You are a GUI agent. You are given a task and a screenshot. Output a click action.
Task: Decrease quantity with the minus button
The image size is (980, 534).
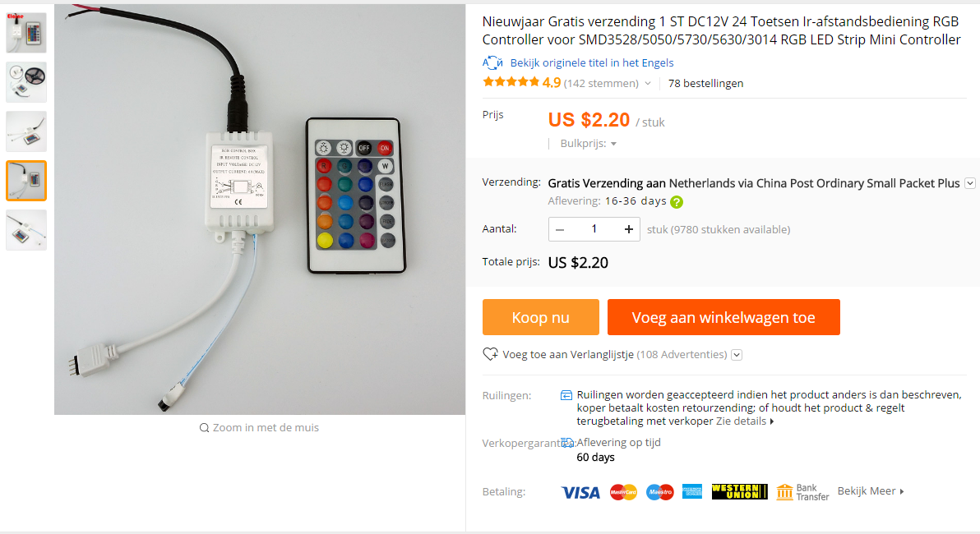(x=560, y=229)
